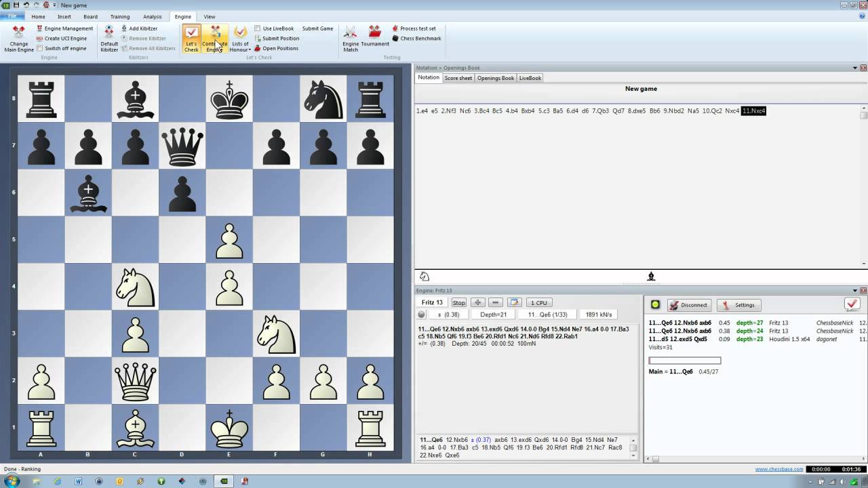Click the engine lock position icon
Screen dimensions: 868x488
pos(514,303)
